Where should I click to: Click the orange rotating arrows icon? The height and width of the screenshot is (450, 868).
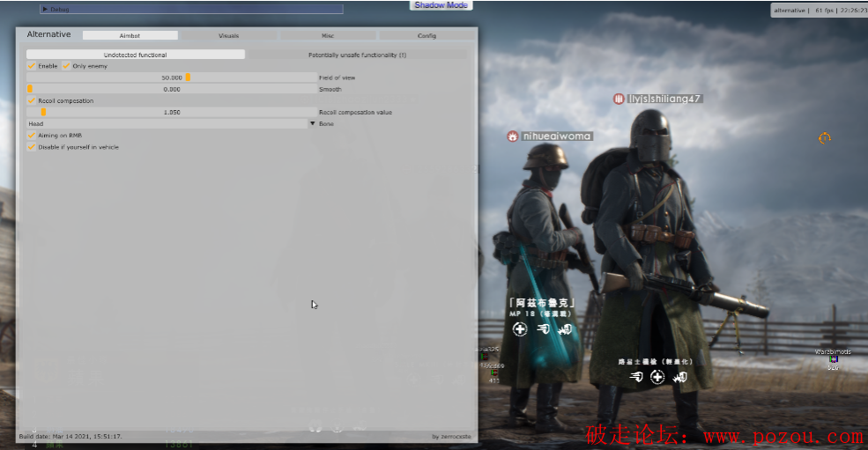pos(824,138)
